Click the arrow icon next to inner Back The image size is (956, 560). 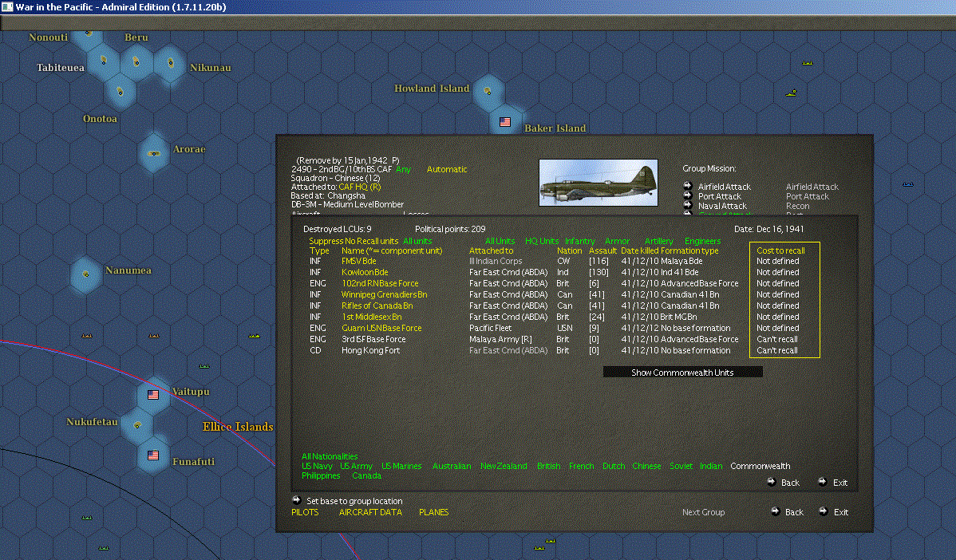pos(771,481)
